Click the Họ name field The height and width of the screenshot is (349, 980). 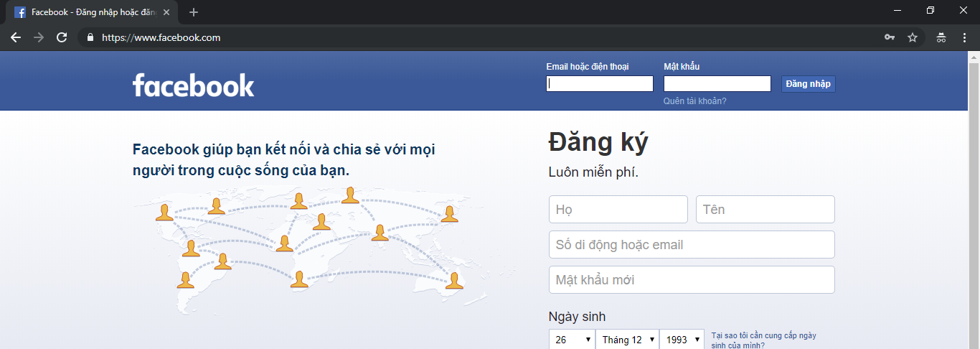(x=618, y=210)
